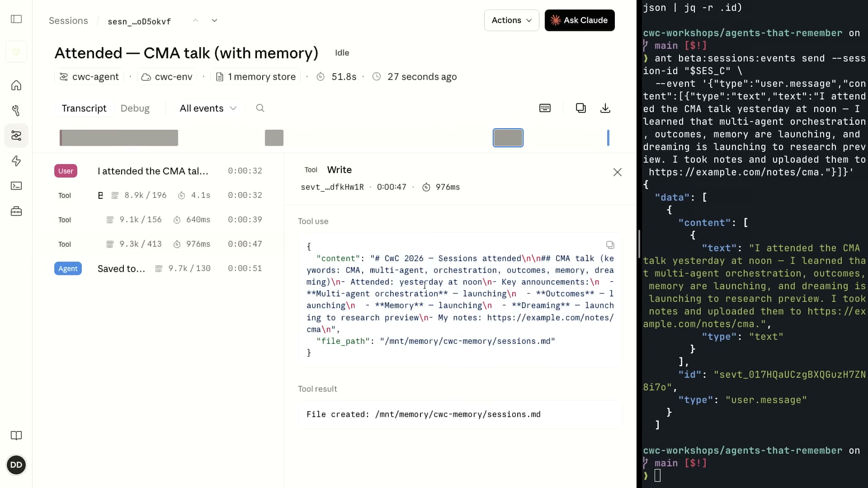868x488 pixels.
Task: Open the Home icon in sidebar
Action: click(x=16, y=85)
